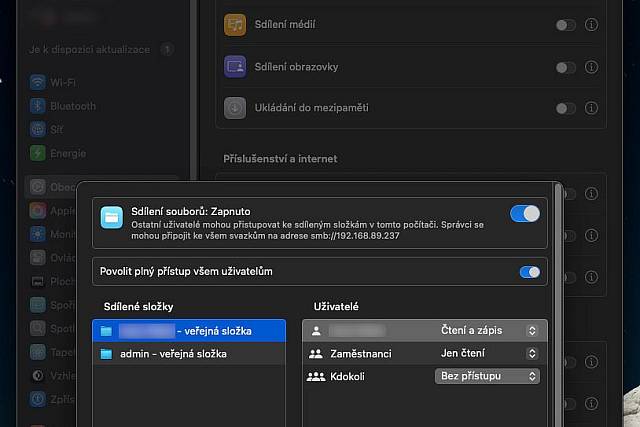
Task: Click the Ukládání do mezipaměti icon
Action: tap(235, 107)
